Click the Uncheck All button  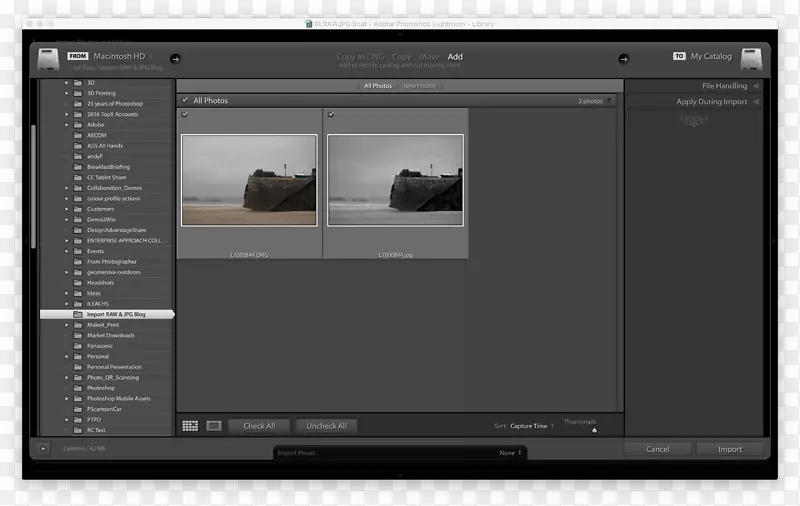click(326, 426)
